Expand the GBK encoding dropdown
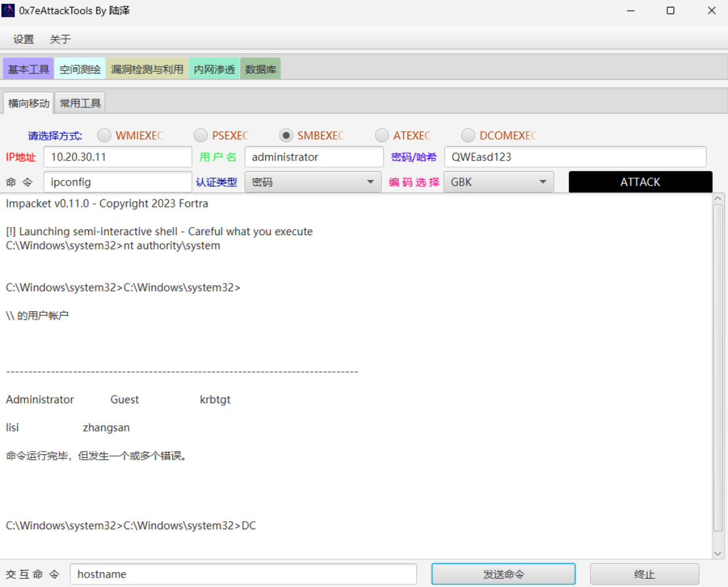This screenshot has width=728, height=587. [x=499, y=182]
